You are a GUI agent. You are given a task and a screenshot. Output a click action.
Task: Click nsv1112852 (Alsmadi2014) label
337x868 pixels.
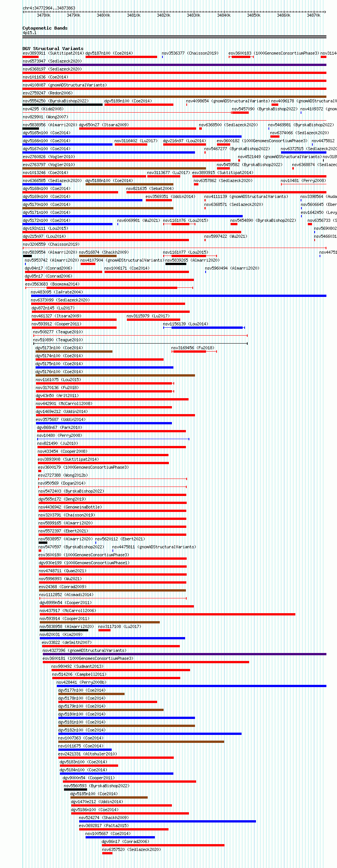tap(66, 595)
